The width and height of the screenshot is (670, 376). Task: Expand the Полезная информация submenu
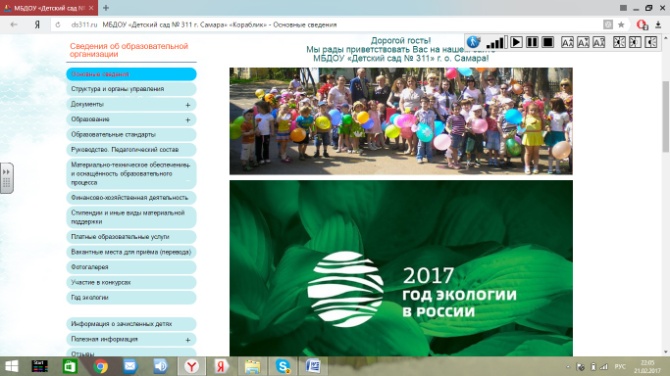[188, 340]
